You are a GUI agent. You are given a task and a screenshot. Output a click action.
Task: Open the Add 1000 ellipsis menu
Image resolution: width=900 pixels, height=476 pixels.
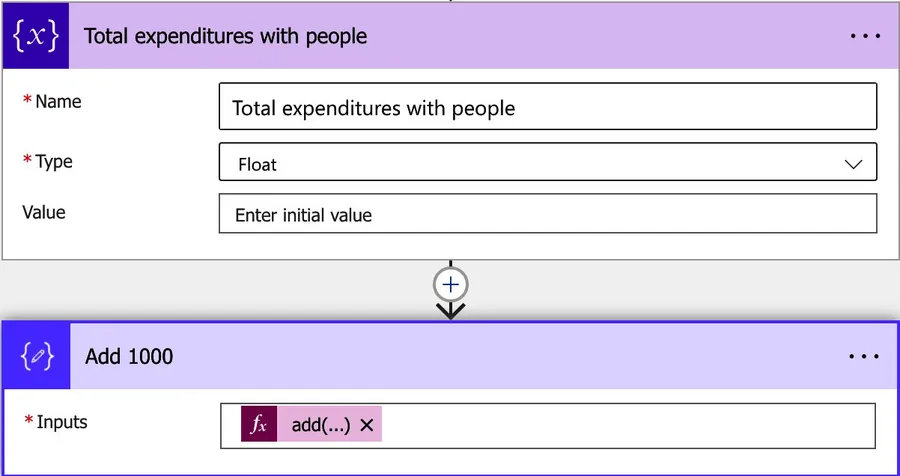pos(864,356)
